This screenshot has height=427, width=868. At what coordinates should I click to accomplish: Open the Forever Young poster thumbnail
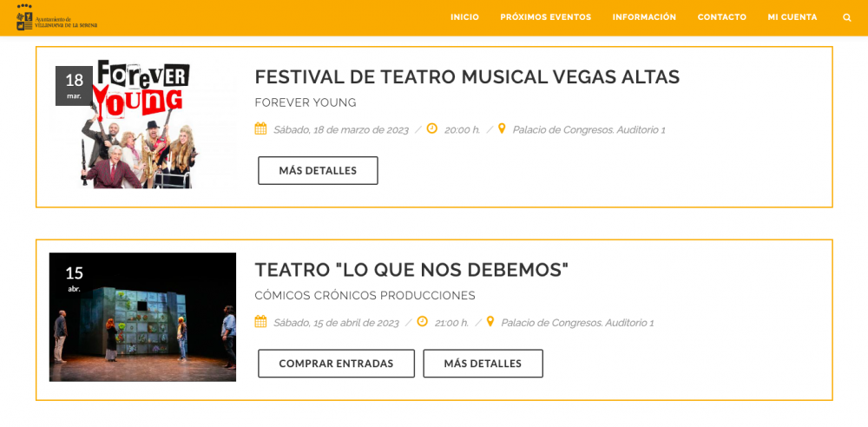pyautogui.click(x=143, y=124)
